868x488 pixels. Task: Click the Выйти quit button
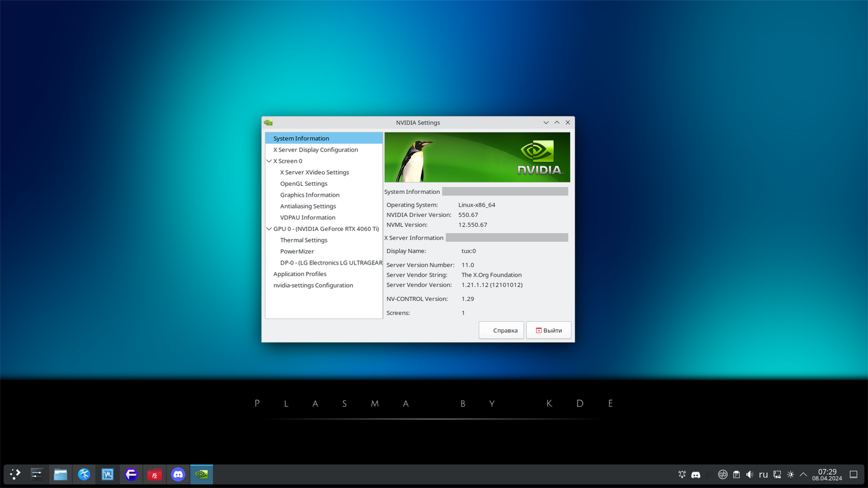[549, 330]
